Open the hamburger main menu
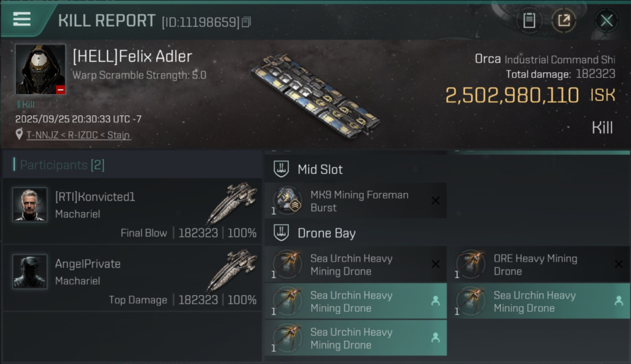Viewport: 631px width, 364px height. tap(22, 19)
